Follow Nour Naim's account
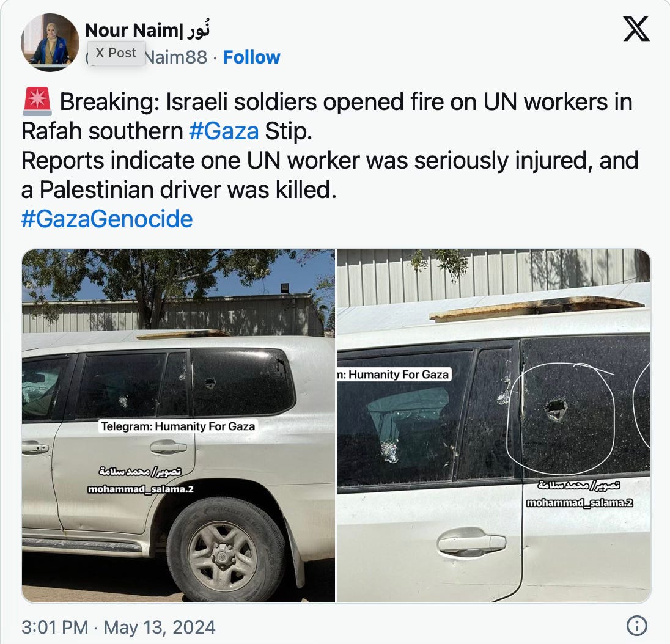Screen dimensions: 670x644 coord(251,57)
